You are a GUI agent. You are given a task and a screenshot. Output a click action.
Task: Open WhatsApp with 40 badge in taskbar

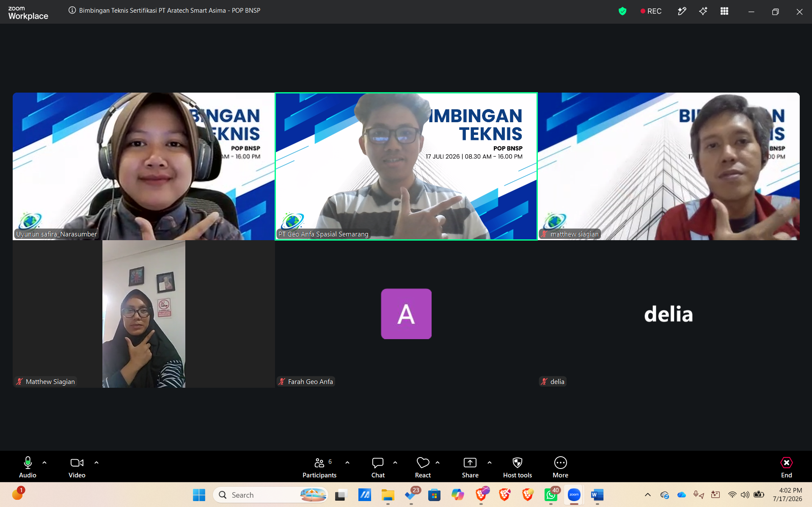[551, 495]
